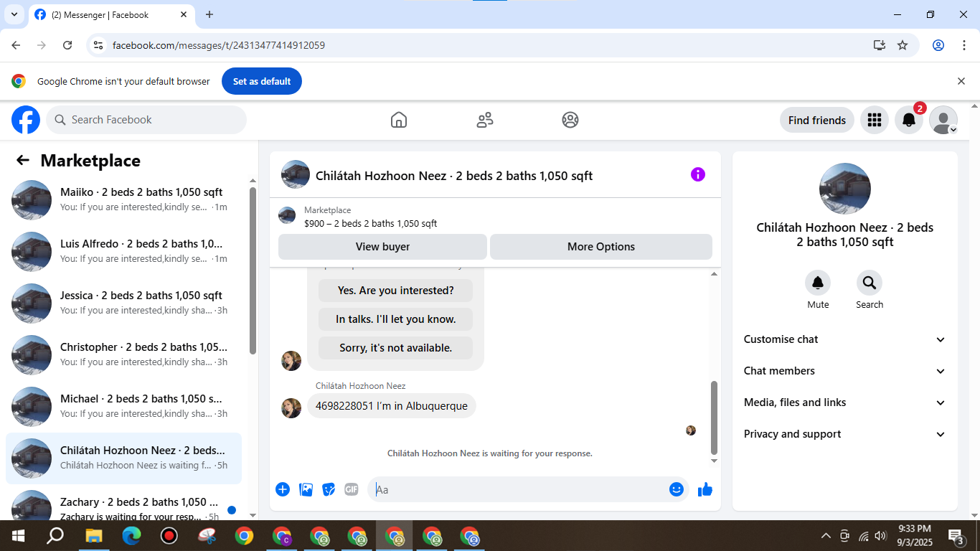Screen dimensions: 980x551
Task: Expand Chat members section
Action: (x=845, y=371)
